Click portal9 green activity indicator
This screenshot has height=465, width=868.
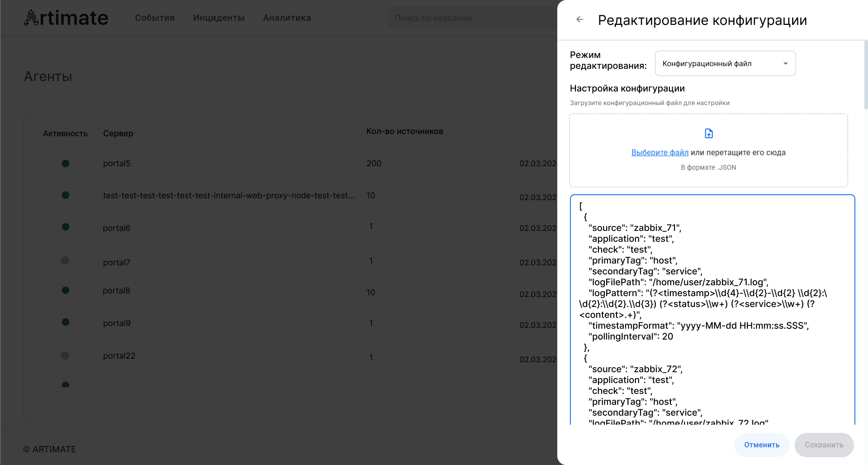(x=66, y=322)
